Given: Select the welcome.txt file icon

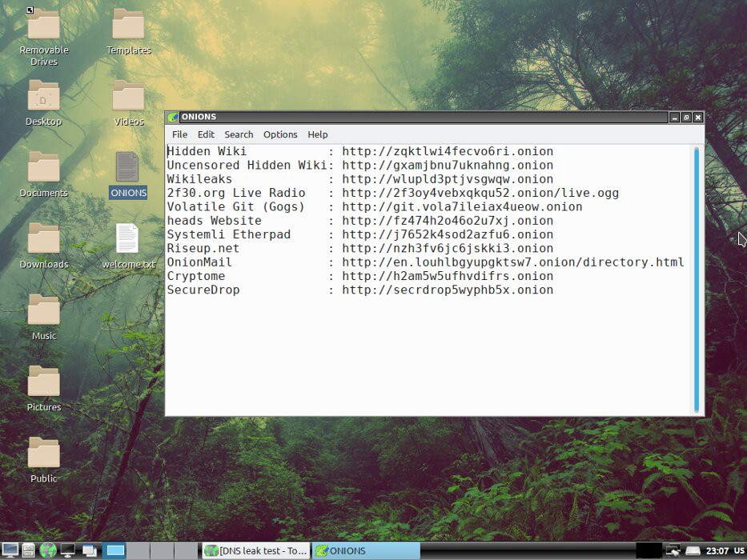Looking at the screenshot, I should 127,238.
